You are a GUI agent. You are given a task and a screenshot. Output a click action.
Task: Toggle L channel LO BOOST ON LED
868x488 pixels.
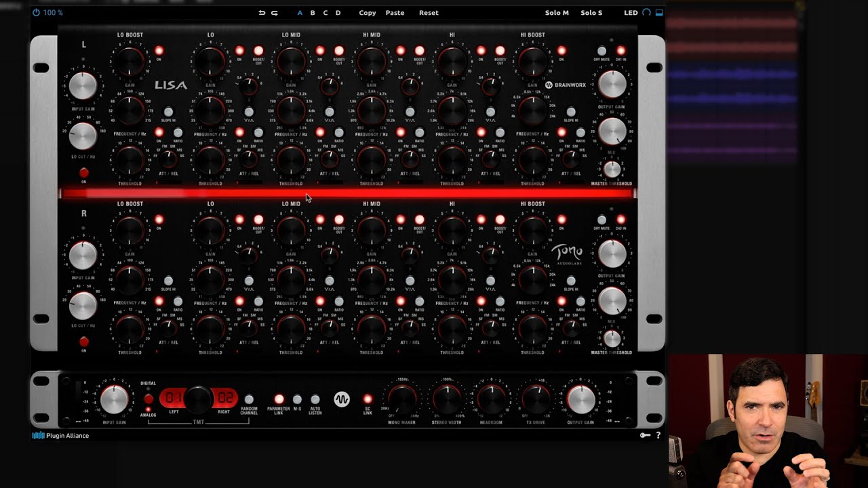point(159,51)
